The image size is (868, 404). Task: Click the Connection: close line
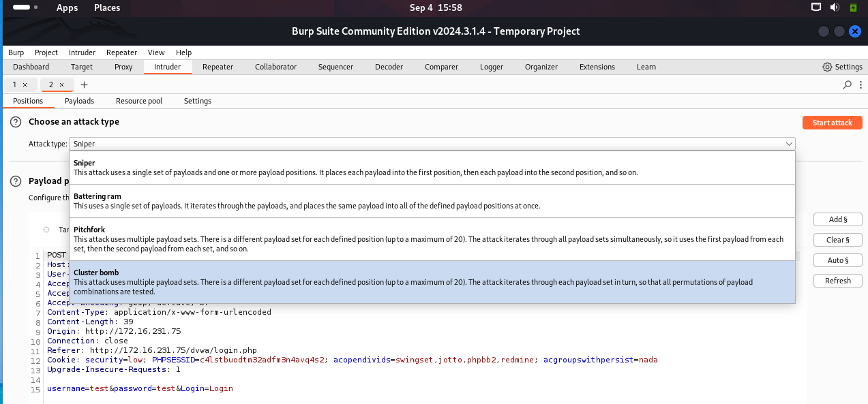[x=87, y=341]
